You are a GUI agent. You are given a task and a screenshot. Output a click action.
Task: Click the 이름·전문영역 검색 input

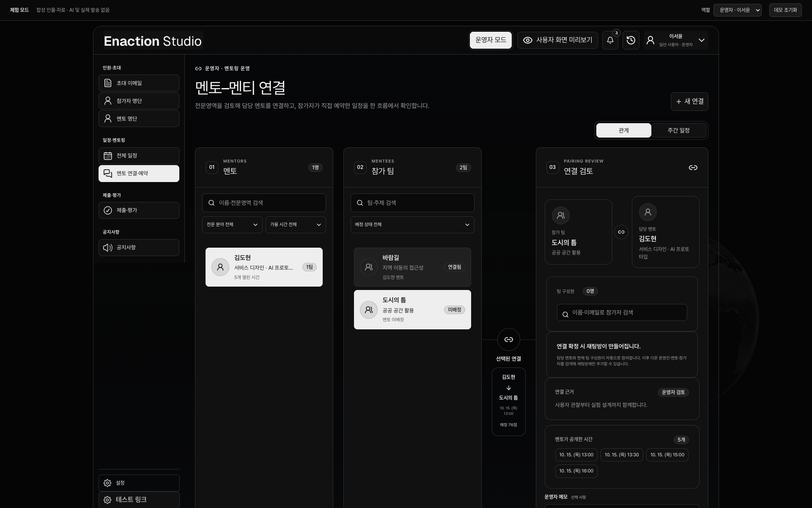(264, 203)
